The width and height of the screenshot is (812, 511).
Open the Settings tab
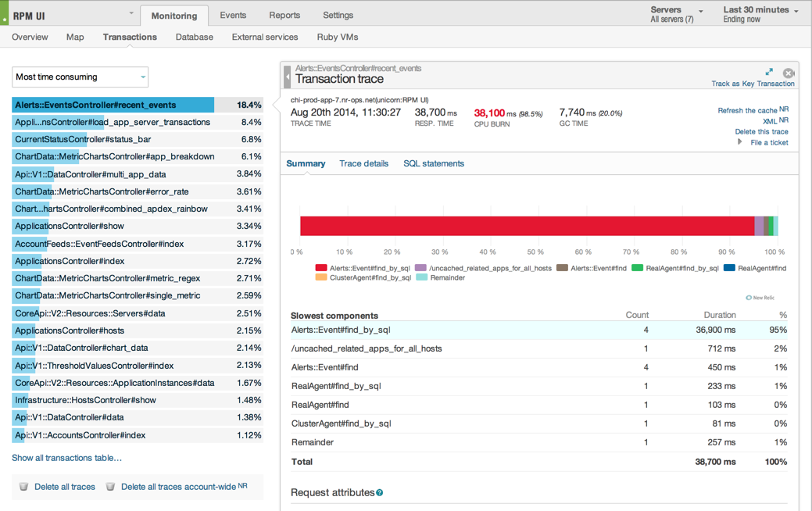point(338,15)
